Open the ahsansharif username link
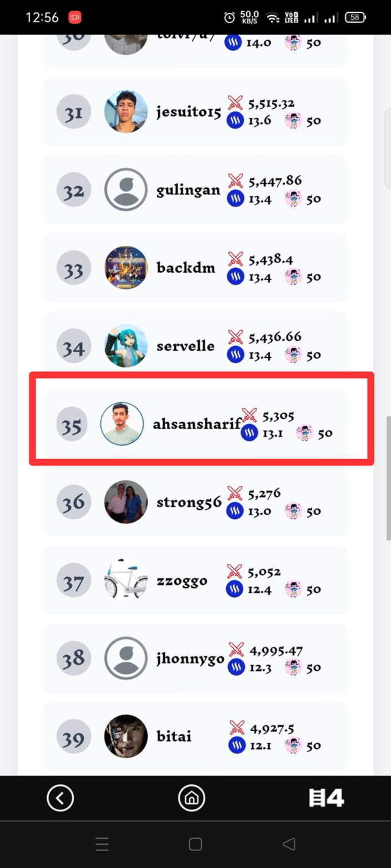The height and width of the screenshot is (868, 391). pos(197,424)
